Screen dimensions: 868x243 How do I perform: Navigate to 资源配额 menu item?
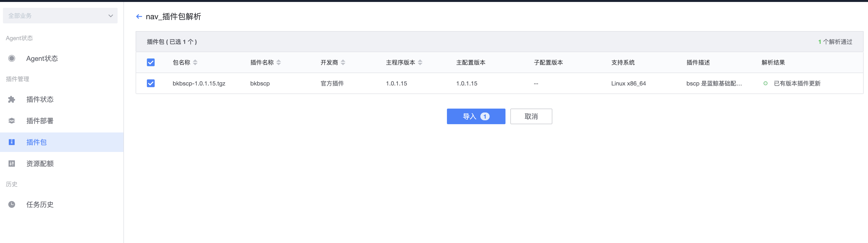(x=62, y=164)
